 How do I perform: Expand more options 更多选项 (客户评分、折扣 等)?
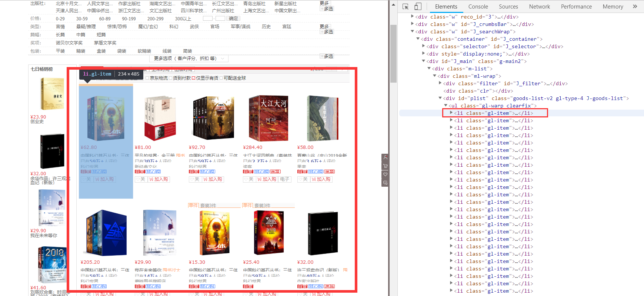point(189,59)
